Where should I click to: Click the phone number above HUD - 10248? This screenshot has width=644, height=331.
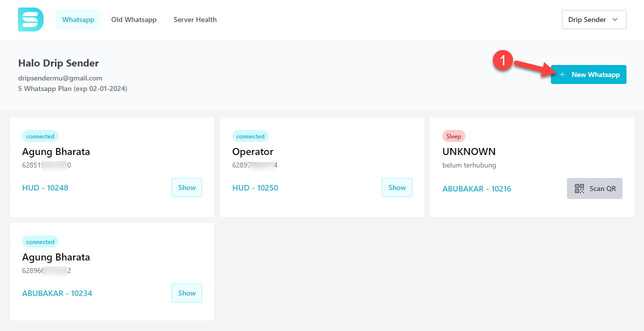(47, 165)
